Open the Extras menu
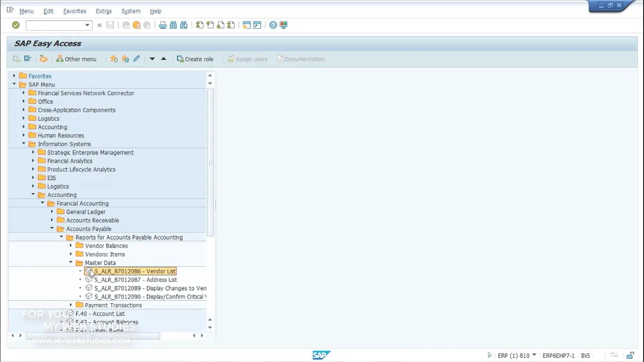Image resolution: width=644 pixels, height=362 pixels. coord(104,11)
